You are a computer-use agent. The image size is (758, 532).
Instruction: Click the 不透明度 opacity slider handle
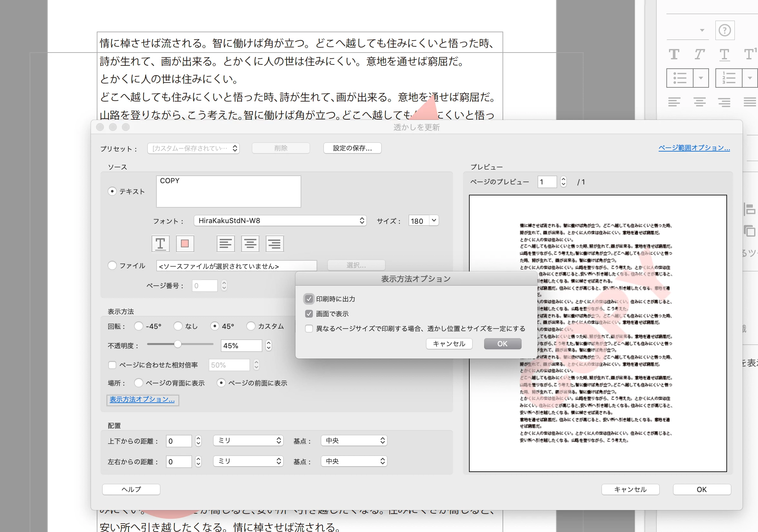coord(178,345)
